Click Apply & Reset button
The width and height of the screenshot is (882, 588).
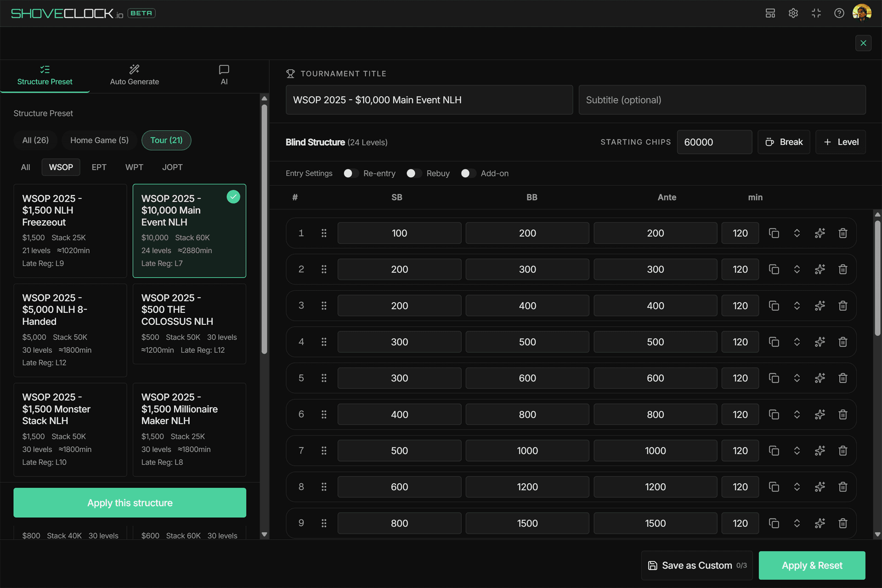pos(812,566)
